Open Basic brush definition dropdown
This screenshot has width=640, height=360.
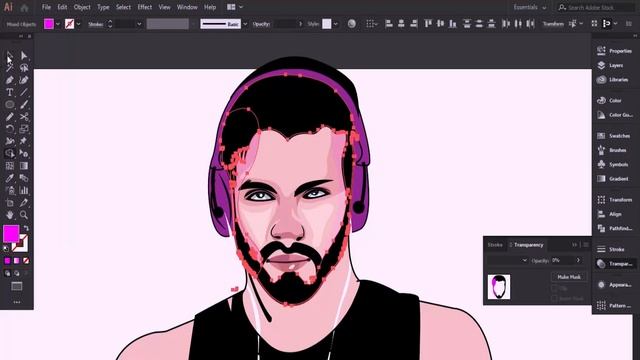[x=245, y=24]
